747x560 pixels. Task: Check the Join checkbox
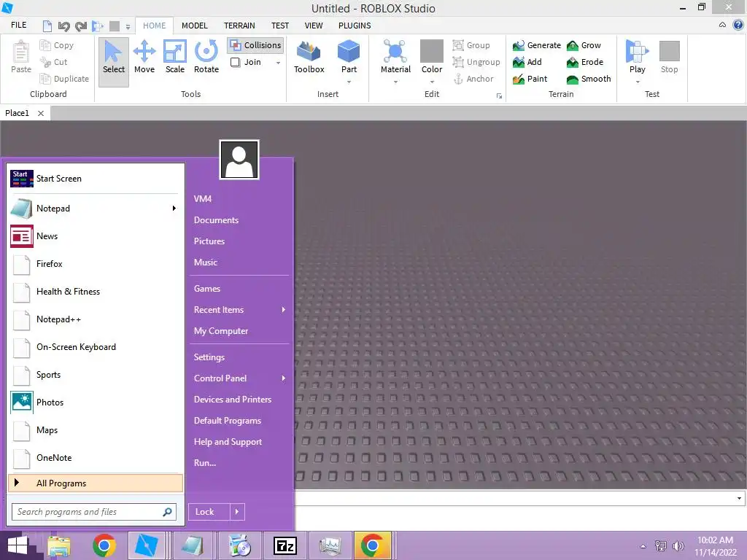tap(235, 62)
